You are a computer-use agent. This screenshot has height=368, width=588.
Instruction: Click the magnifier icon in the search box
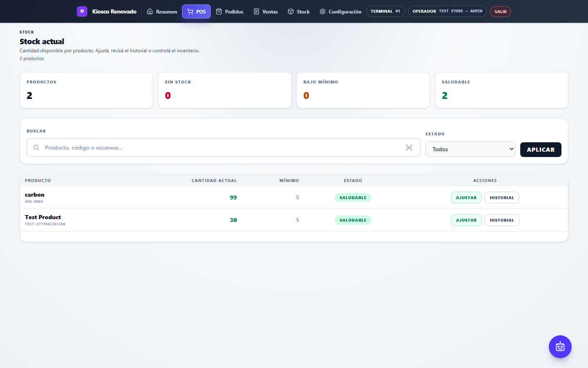click(x=36, y=148)
